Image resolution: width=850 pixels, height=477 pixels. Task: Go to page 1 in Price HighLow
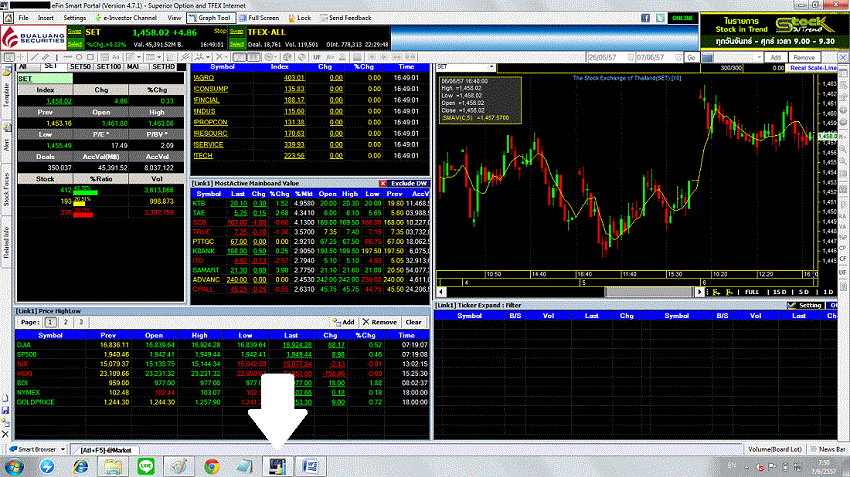[x=50, y=323]
